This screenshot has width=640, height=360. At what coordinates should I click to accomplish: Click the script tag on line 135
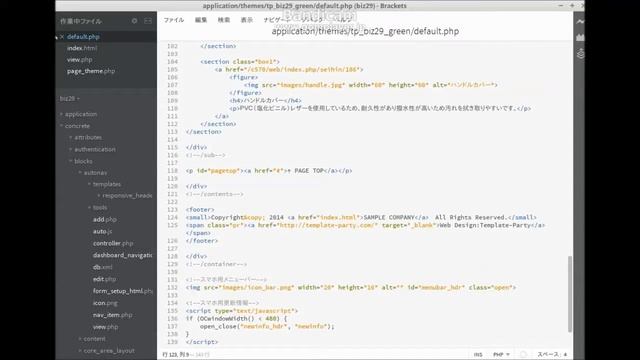point(242,311)
